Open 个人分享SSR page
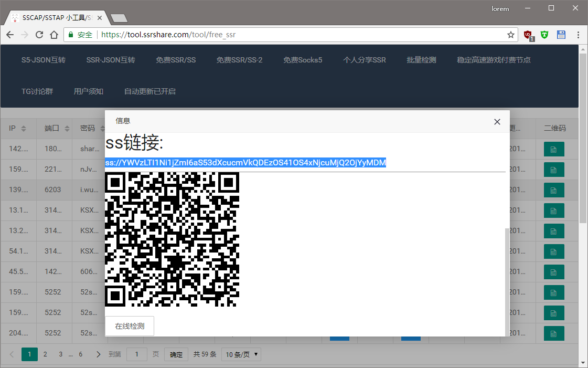Image resolution: width=588 pixels, height=368 pixels. (365, 60)
